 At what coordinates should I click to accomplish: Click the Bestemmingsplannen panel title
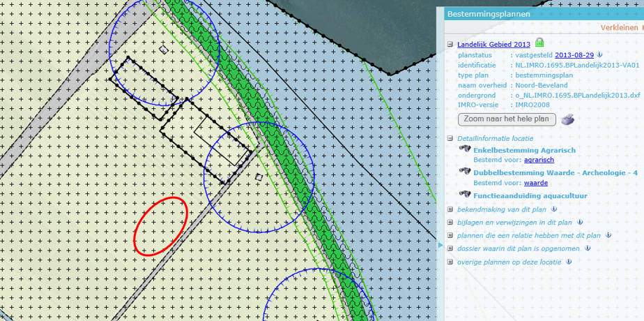(x=489, y=14)
